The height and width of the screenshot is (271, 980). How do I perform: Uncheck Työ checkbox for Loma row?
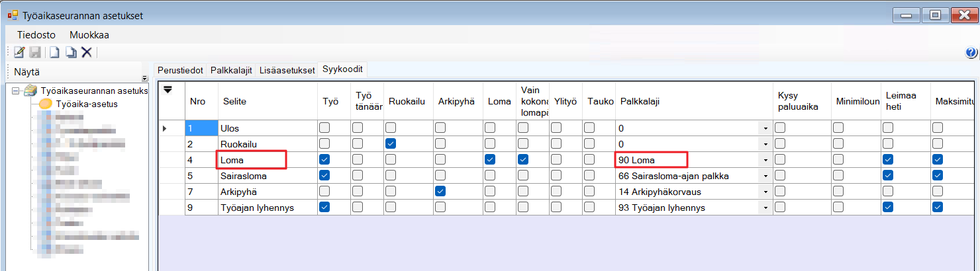325,159
